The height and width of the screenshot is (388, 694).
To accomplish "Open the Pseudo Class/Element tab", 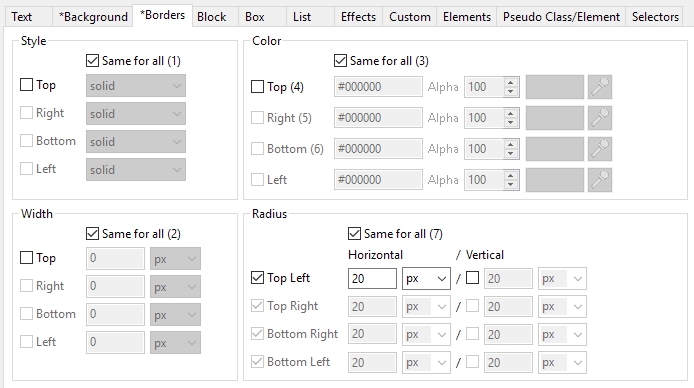I will (x=561, y=17).
